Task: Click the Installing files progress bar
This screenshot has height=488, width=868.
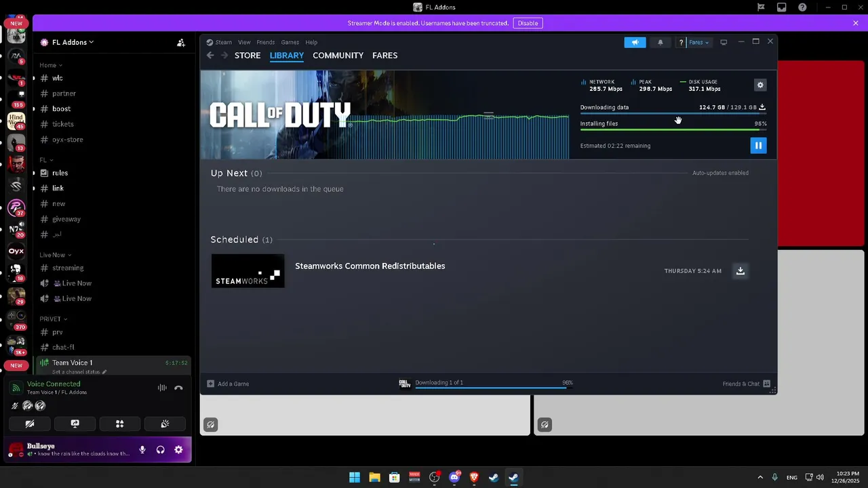Action: (x=673, y=130)
